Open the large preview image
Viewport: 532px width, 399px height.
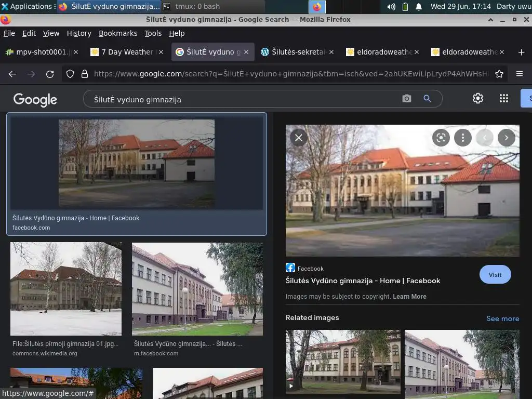coord(403,190)
